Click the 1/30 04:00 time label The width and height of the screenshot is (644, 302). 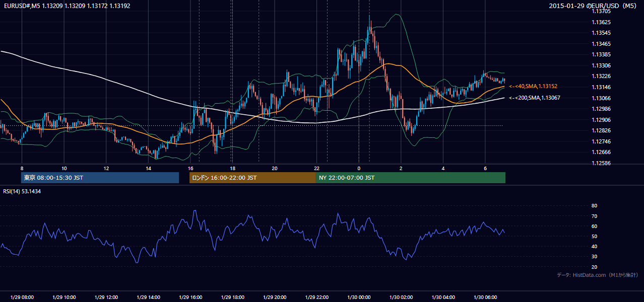click(x=443, y=297)
